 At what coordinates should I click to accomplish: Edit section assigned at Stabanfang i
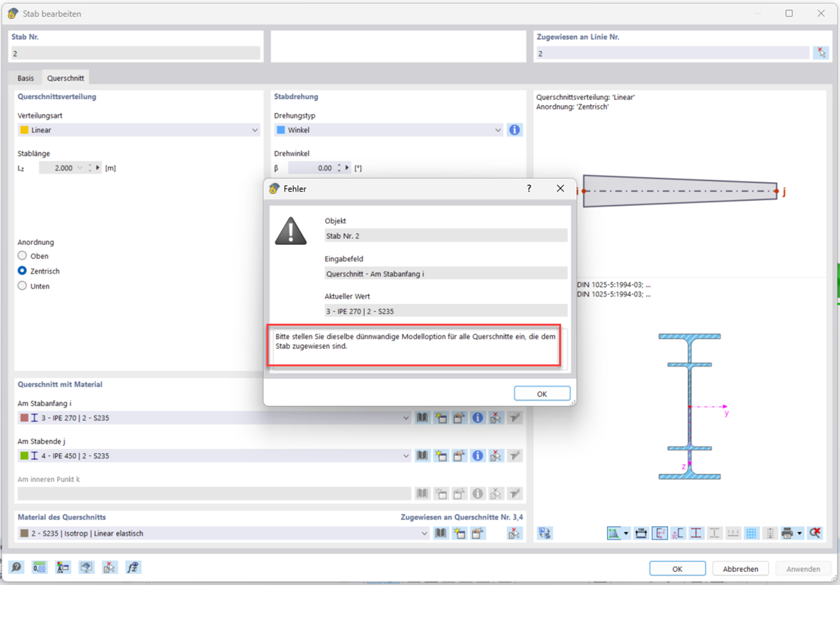click(459, 418)
